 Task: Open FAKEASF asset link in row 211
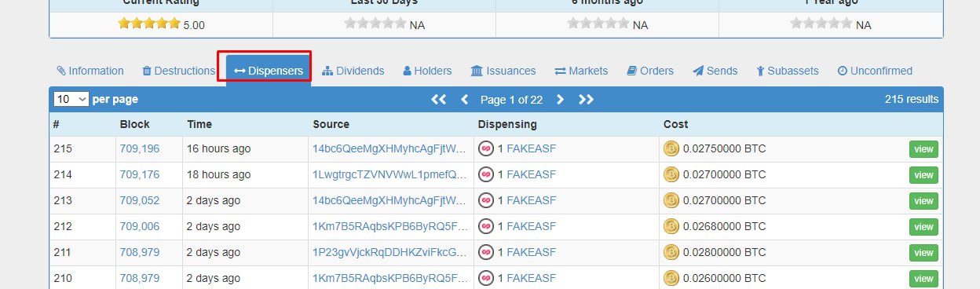(x=531, y=252)
